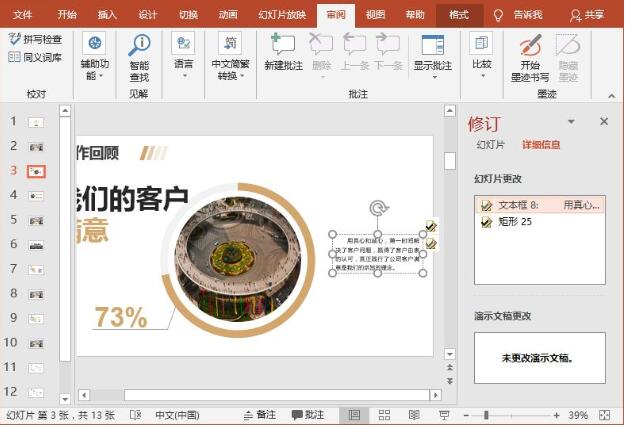Switch to reading view
The height and width of the screenshot is (426, 625).
pyautogui.click(x=414, y=415)
